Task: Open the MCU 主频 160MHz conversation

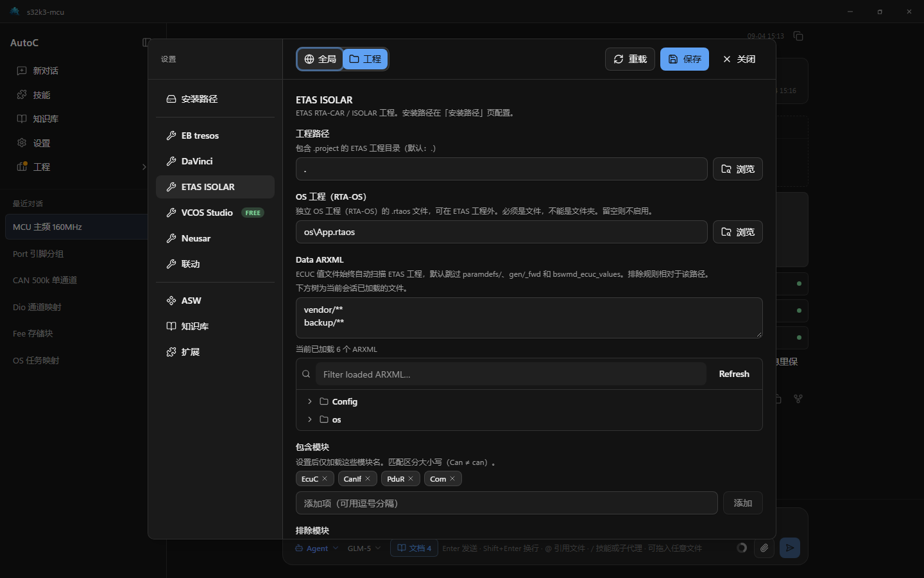Action: (x=77, y=227)
